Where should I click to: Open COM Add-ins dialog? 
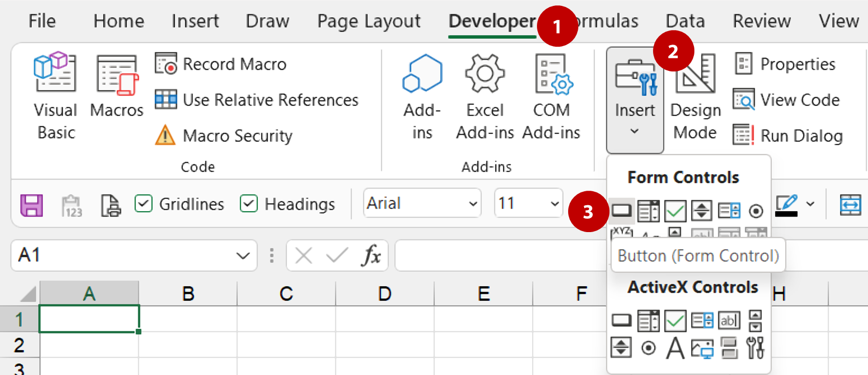(x=551, y=96)
